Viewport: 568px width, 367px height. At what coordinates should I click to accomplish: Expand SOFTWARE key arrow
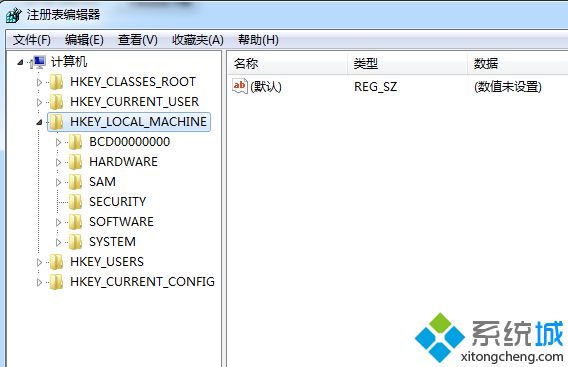pos(58,222)
